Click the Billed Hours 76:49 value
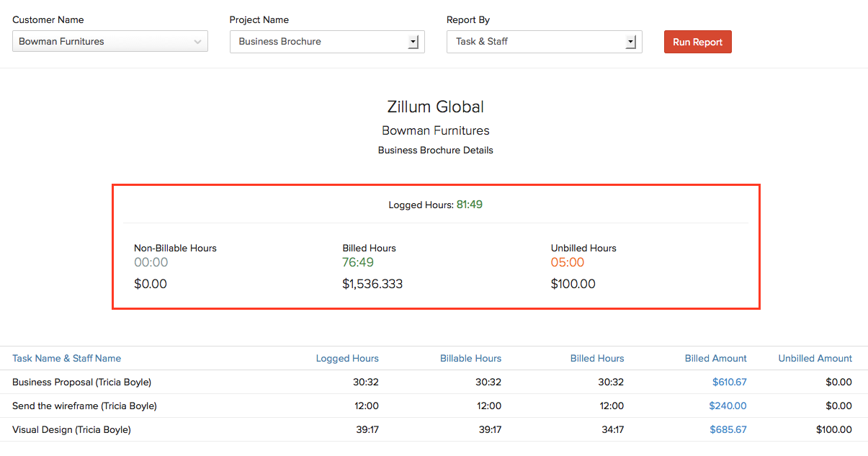 pos(358,262)
